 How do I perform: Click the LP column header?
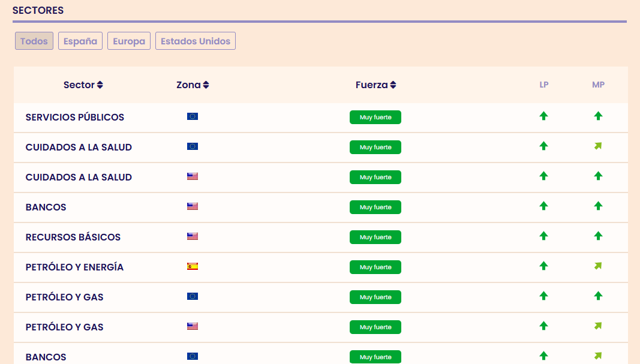point(544,85)
